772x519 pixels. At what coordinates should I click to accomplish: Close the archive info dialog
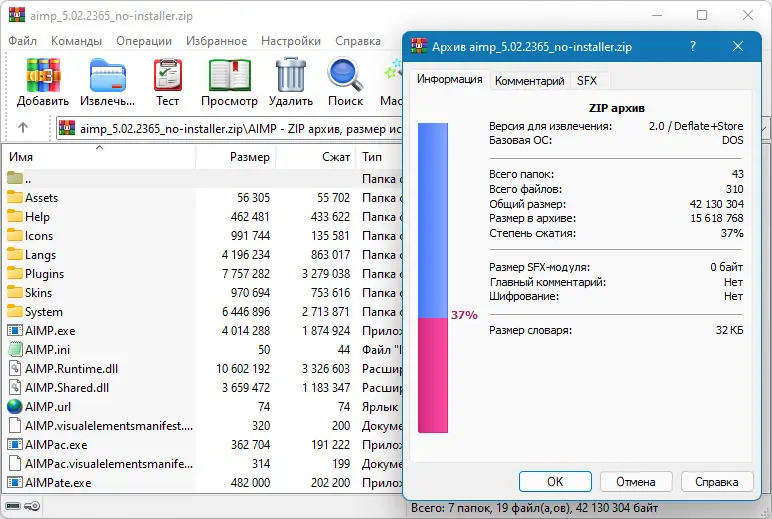point(738,46)
